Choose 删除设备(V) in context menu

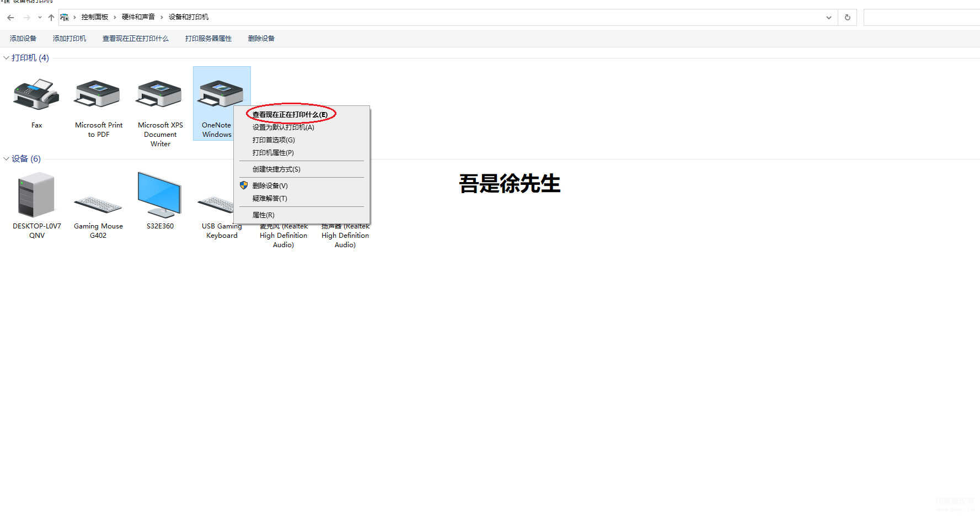270,186
